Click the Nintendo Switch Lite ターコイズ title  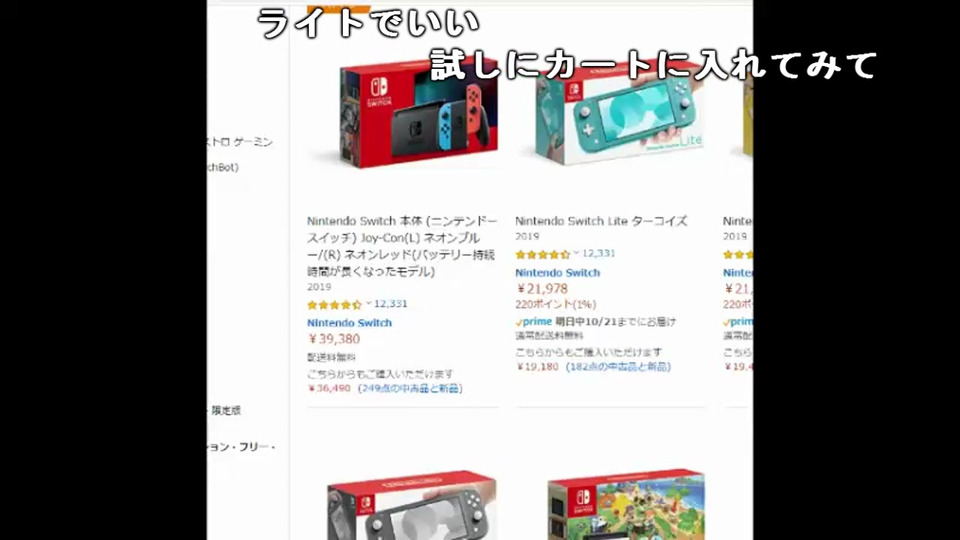click(x=601, y=221)
